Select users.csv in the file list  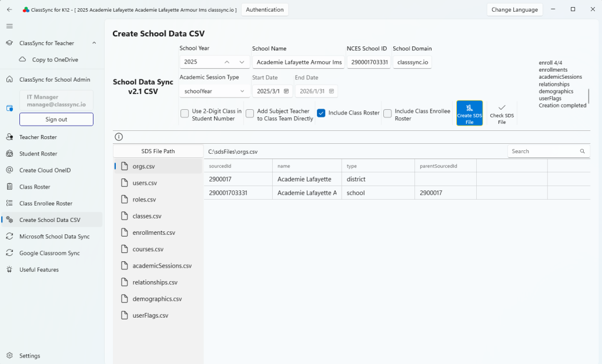pos(158,183)
